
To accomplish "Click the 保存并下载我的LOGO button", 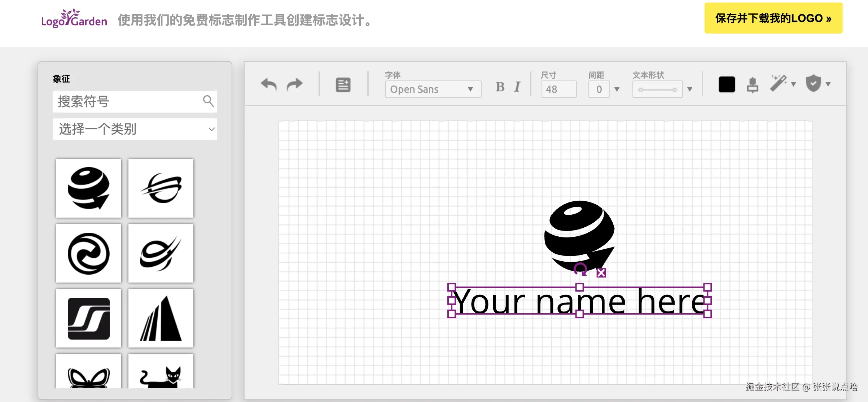I will coord(773,18).
